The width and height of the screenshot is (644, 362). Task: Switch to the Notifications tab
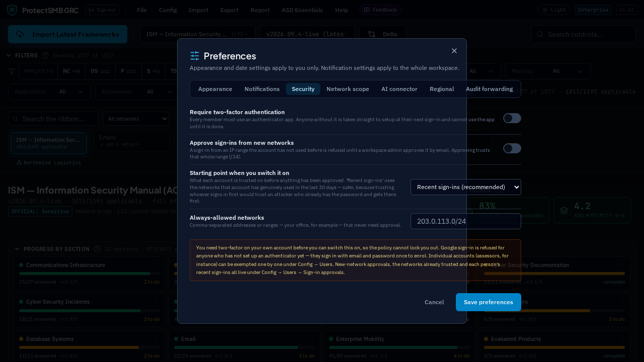262,89
